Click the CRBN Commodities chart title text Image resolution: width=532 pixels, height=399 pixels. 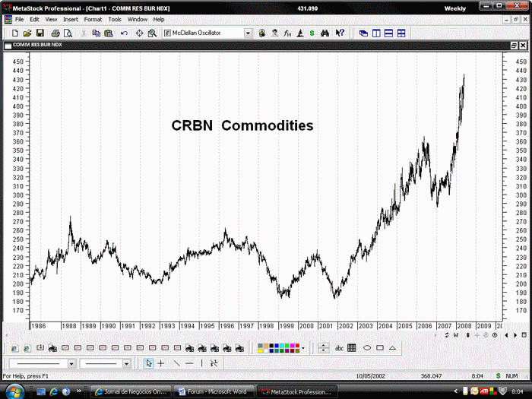[x=242, y=125]
